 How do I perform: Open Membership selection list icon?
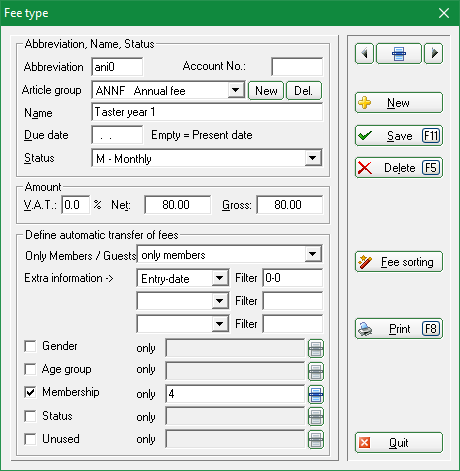click(x=316, y=394)
